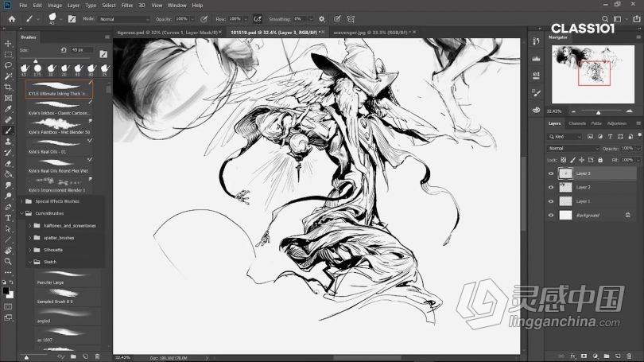The width and height of the screenshot is (644, 362).
Task: Collapse the Sketch brush folder
Action: (30, 262)
